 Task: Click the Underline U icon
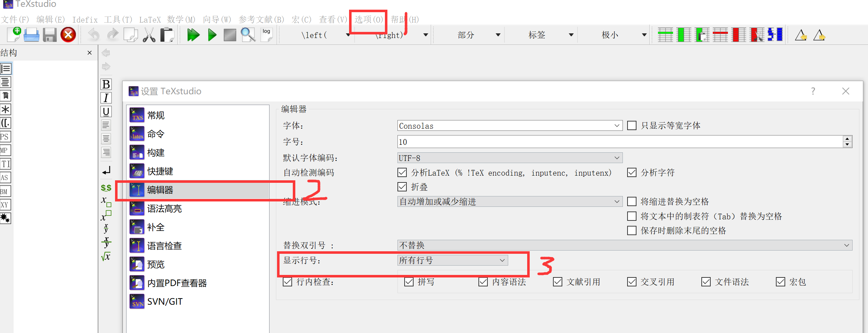106,111
